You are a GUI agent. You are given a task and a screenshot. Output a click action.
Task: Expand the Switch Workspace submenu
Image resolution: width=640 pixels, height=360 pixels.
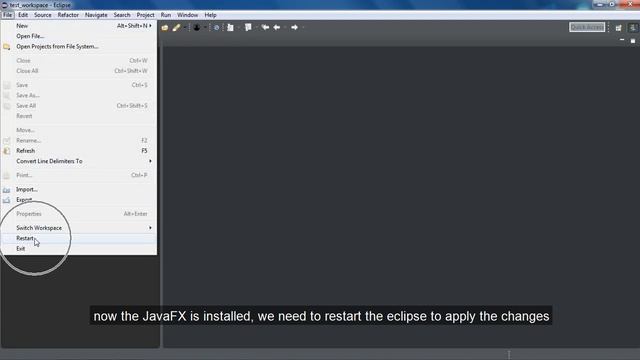tap(79, 228)
